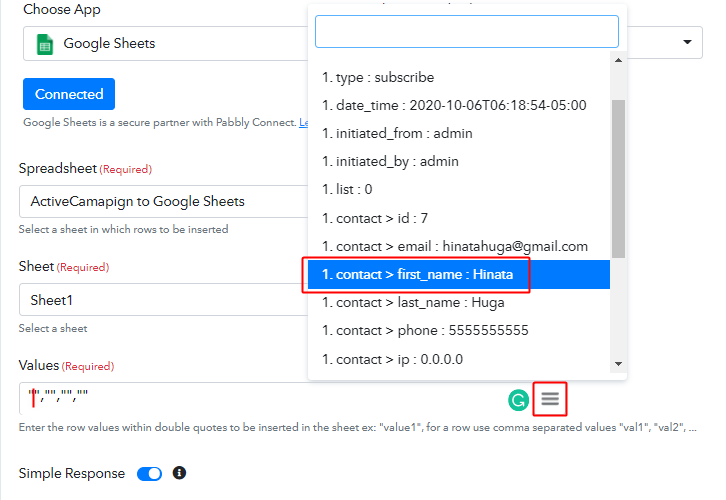Choose '1. initiated_from : admin' entry
The height and width of the screenshot is (500, 726).
(x=459, y=133)
